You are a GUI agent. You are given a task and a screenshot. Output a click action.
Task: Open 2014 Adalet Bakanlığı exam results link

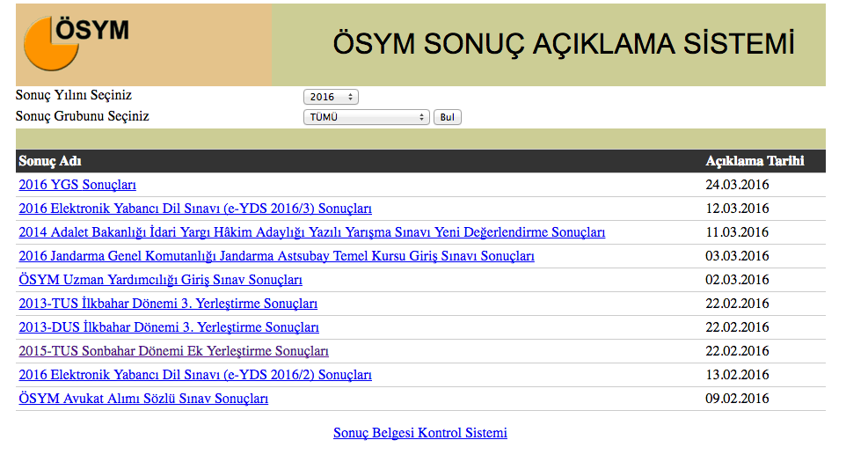pyautogui.click(x=311, y=232)
